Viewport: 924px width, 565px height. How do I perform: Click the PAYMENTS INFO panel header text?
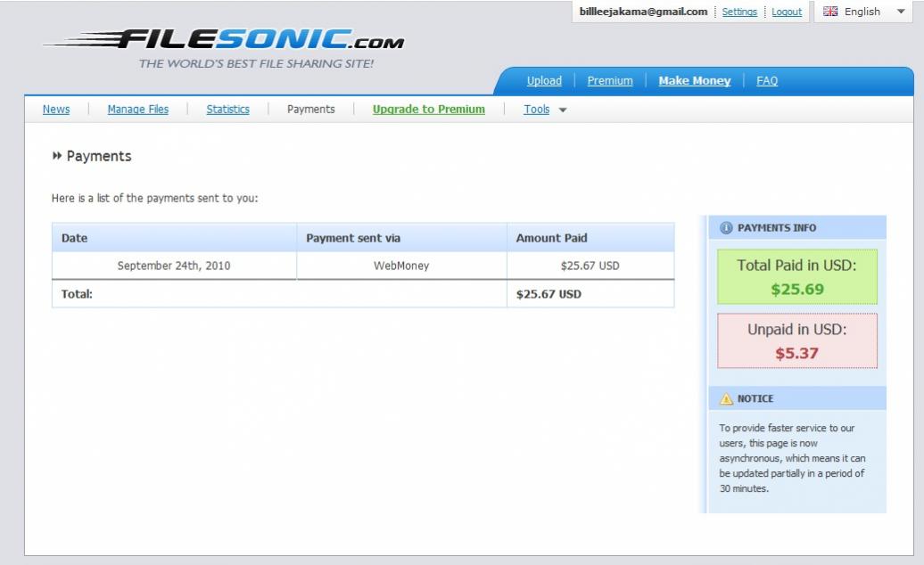point(777,228)
